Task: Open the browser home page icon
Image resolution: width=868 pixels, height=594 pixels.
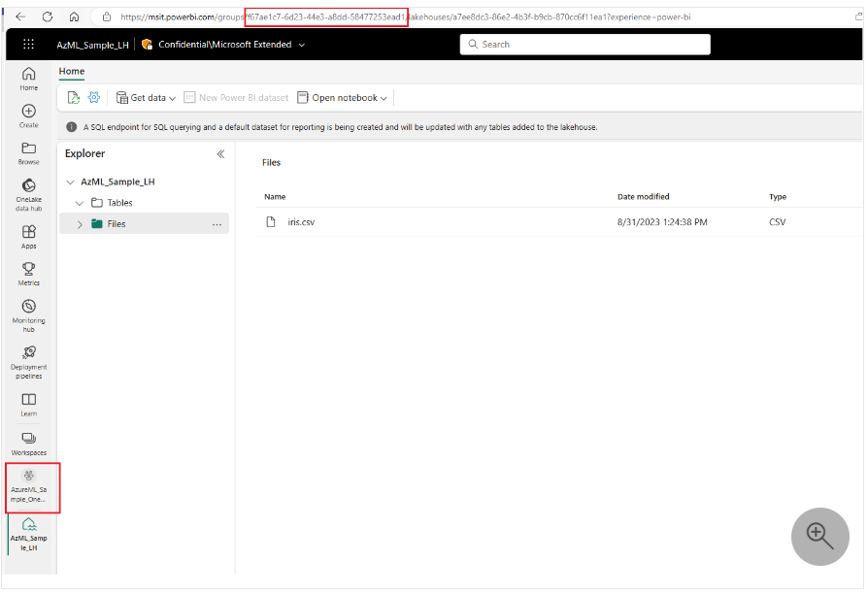Action: coord(74,16)
